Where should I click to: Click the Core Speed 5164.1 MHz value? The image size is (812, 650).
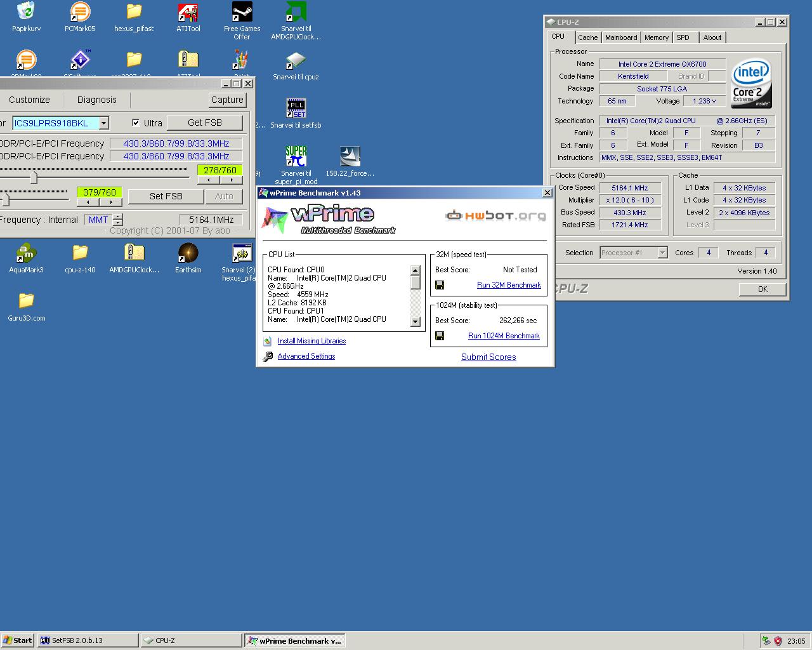[x=629, y=188]
